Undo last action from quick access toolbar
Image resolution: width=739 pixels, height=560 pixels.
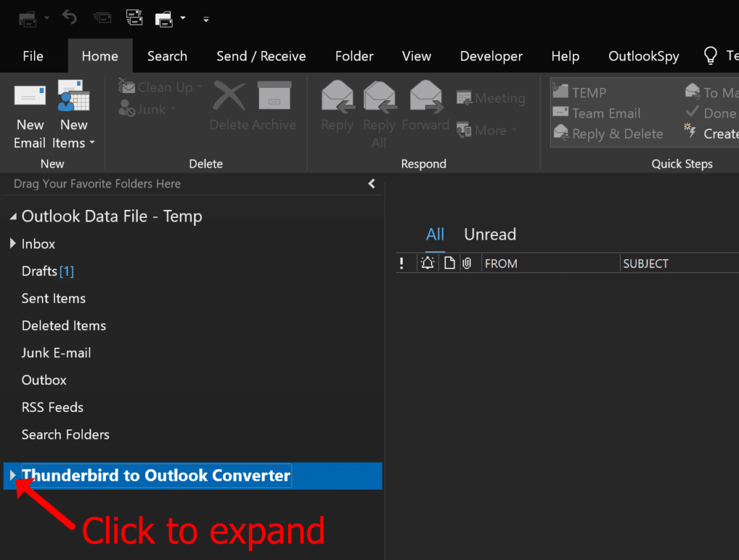69,16
